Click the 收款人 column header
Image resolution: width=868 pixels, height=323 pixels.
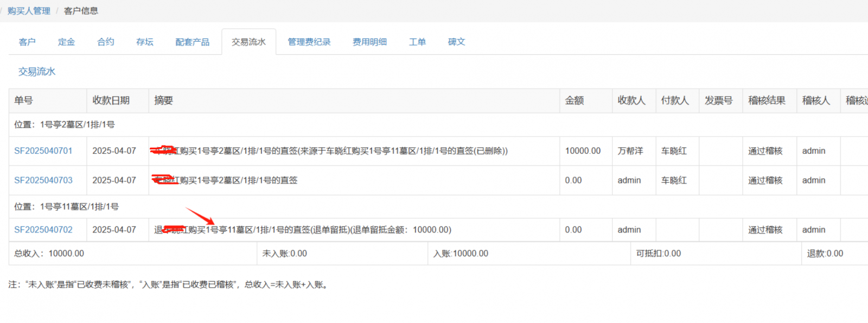point(631,100)
